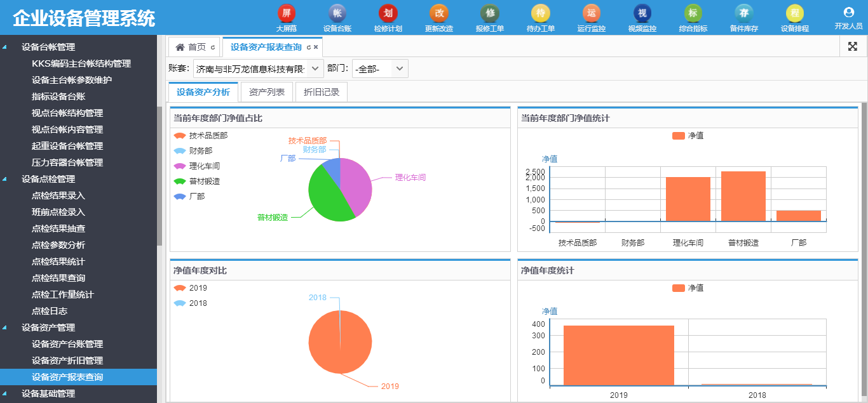Click the 普材锻造 bar in department chart
The image size is (868, 403).
[743, 196]
